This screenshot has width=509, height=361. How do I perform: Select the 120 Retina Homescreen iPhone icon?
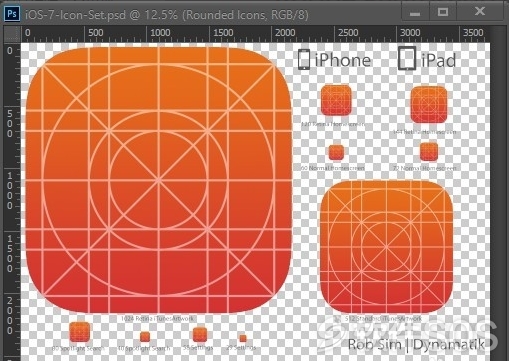click(336, 100)
